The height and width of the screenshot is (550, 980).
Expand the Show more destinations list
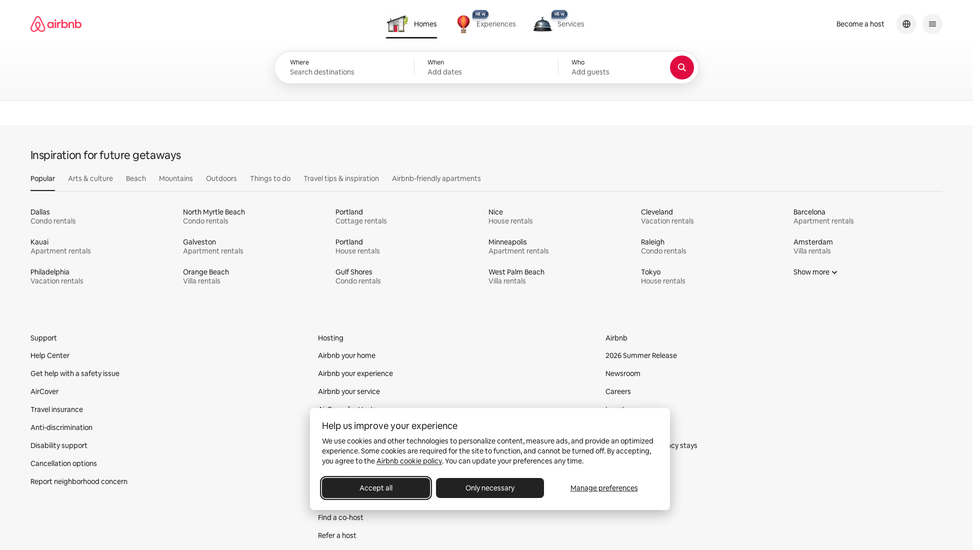click(815, 272)
